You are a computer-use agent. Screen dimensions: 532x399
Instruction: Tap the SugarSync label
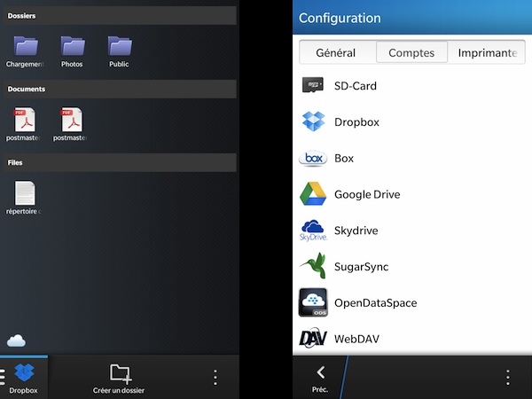[x=362, y=267]
